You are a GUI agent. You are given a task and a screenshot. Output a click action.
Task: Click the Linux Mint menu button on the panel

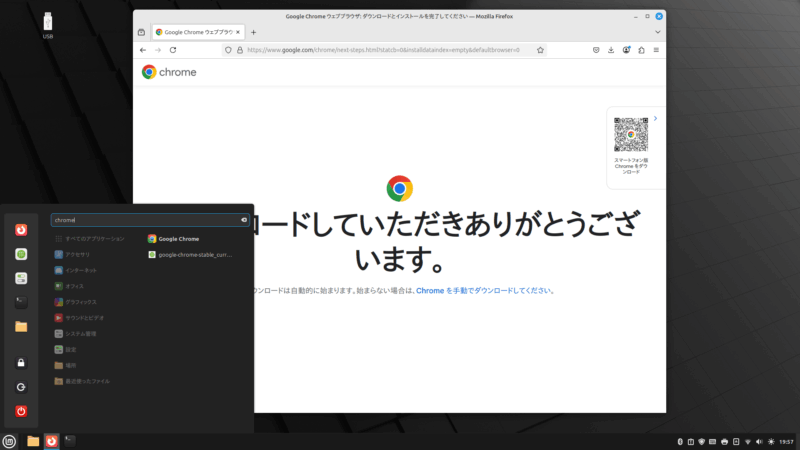pos(9,441)
